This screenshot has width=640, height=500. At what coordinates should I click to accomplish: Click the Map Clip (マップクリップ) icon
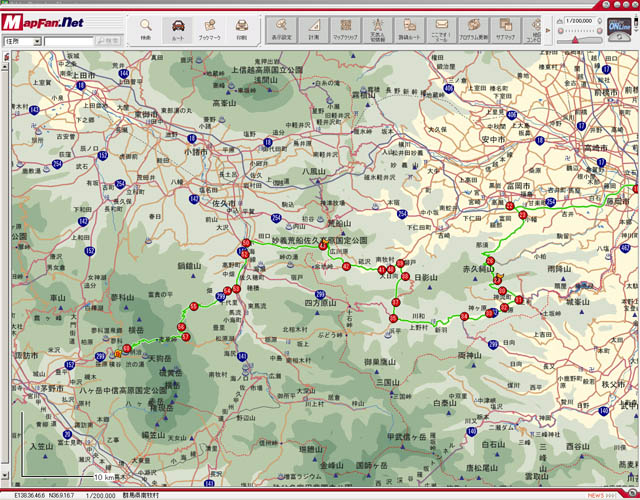(345, 27)
